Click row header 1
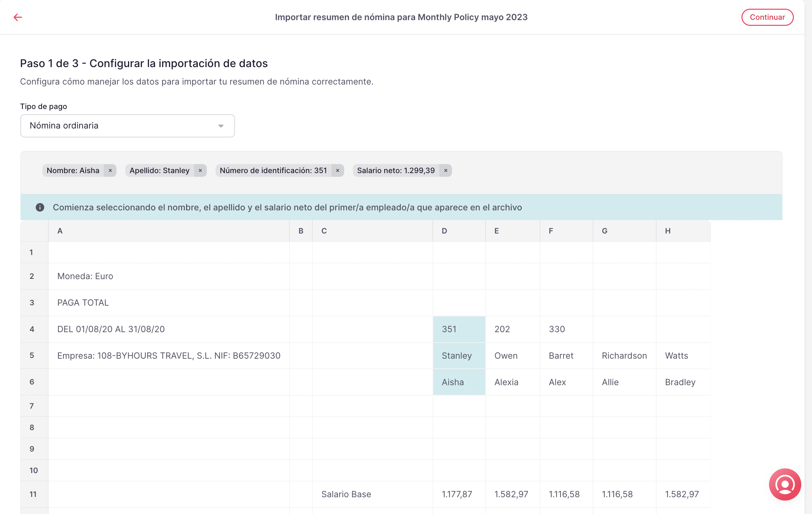812x514 pixels. [34, 252]
